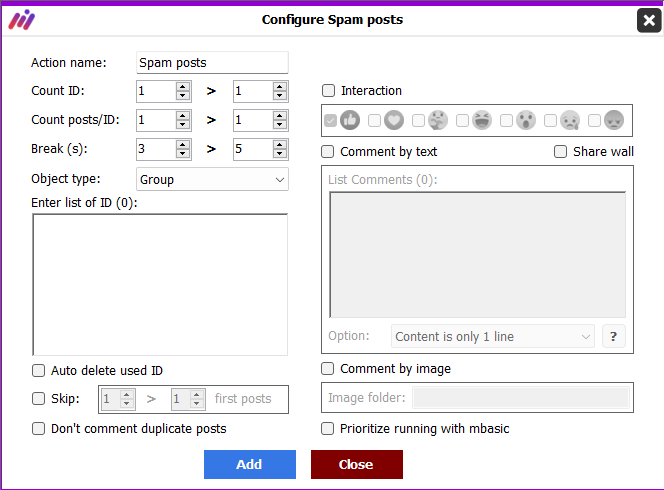The width and height of the screenshot is (664, 490).
Task: Choose the Sad crying reaction icon
Action: 570,120
